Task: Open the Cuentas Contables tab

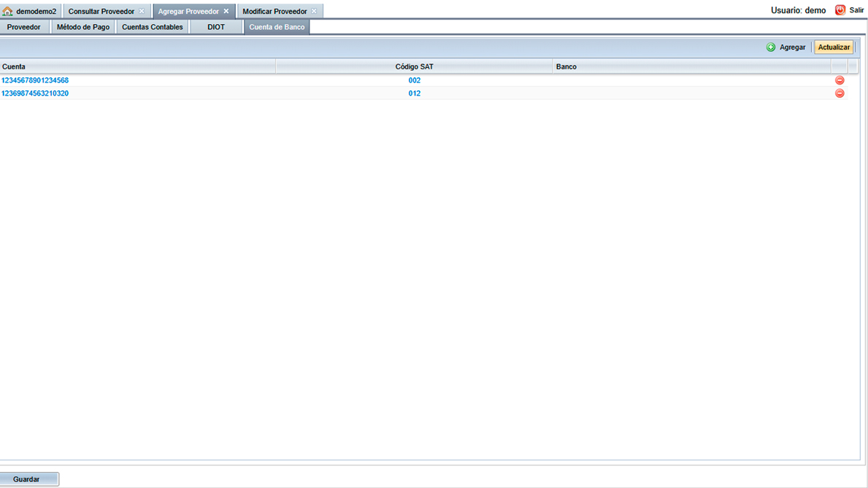Action: click(153, 27)
